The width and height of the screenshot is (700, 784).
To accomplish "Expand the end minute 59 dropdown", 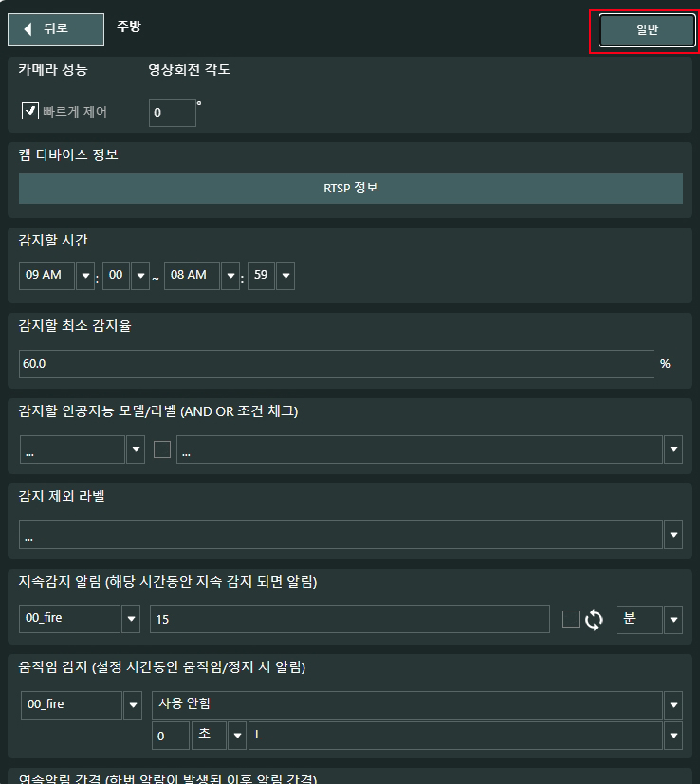I will tap(285, 276).
